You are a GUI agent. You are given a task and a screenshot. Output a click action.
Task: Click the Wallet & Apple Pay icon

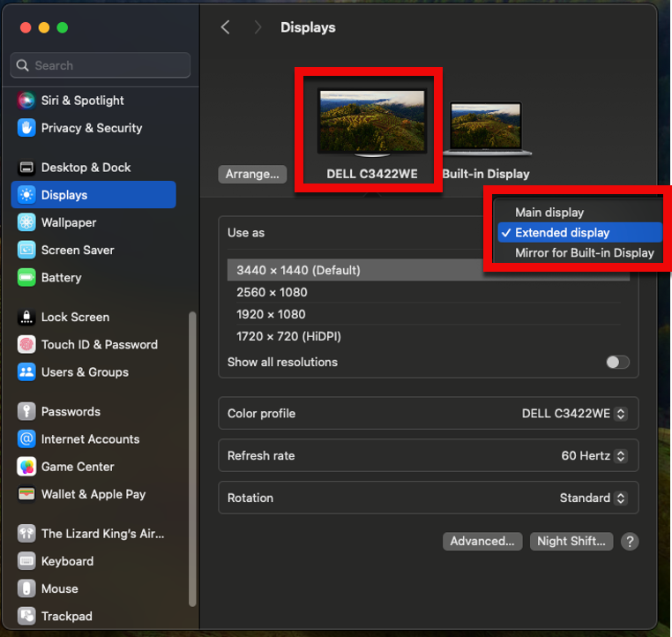point(26,494)
